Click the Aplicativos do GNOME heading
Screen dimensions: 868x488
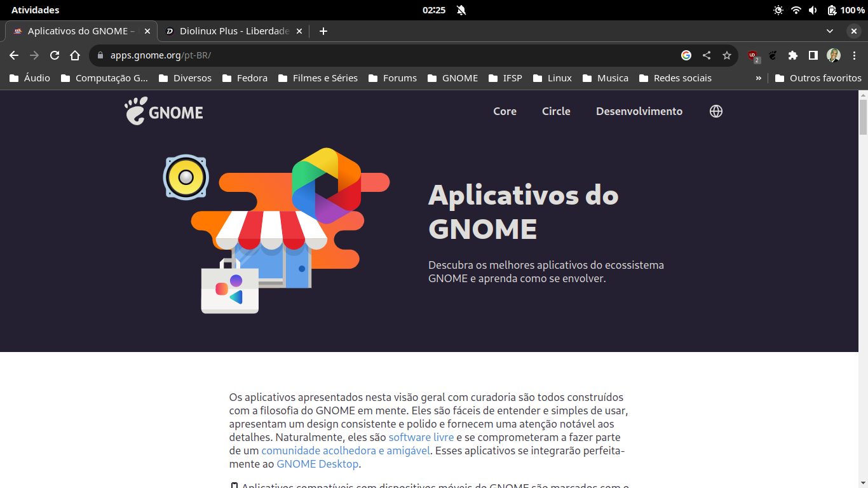click(x=524, y=212)
